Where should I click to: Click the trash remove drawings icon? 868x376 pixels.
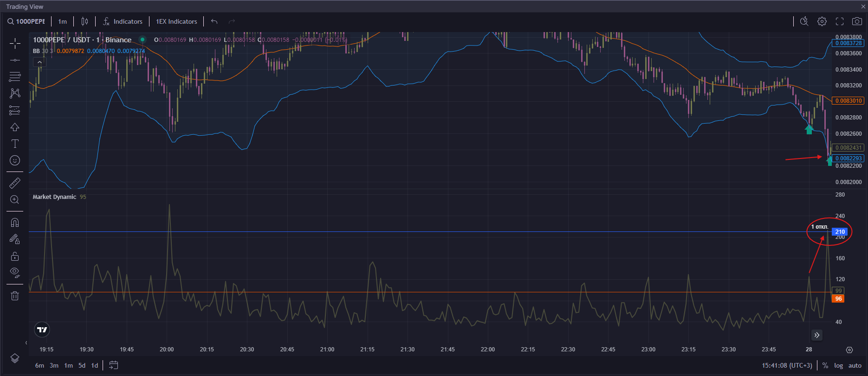15,296
